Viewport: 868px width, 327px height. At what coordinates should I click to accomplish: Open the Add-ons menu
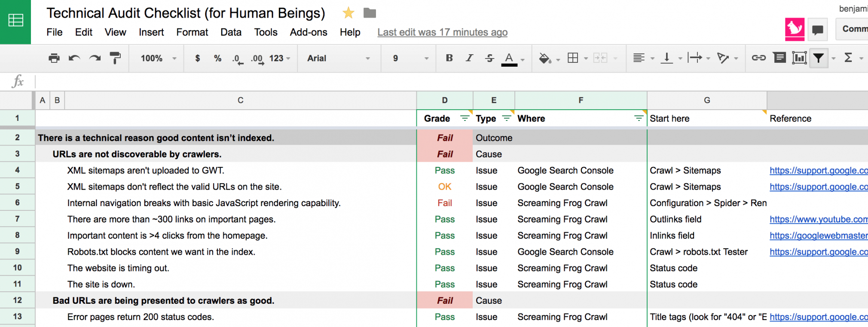point(308,32)
